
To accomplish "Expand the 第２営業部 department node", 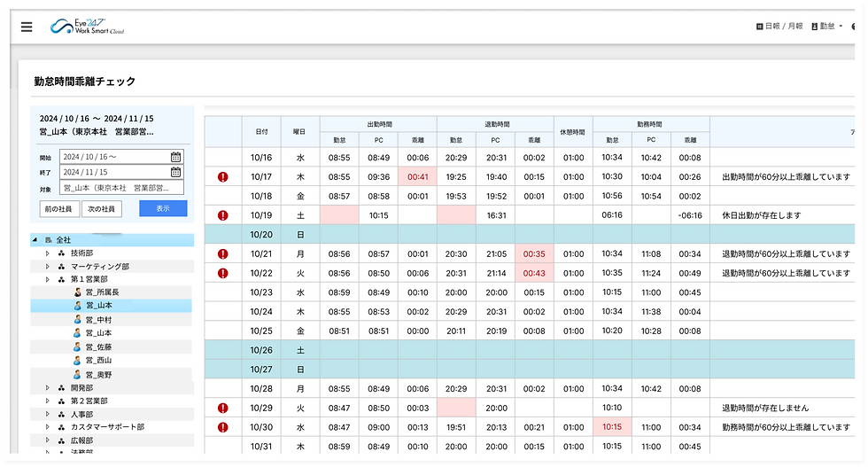I will (48, 401).
